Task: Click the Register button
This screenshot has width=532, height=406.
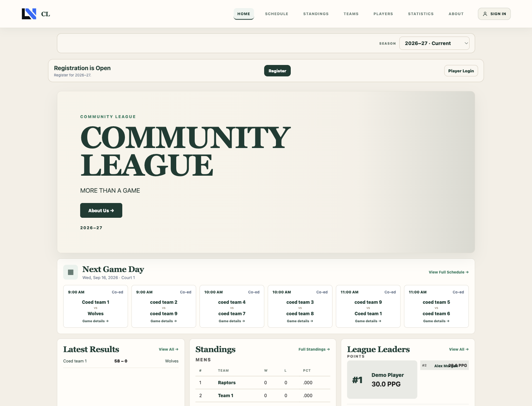Action: tap(277, 71)
